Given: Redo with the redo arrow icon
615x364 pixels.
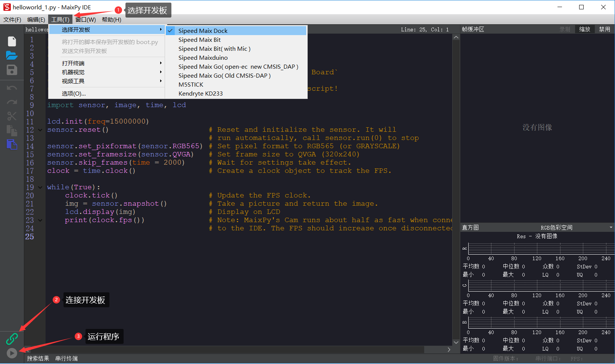Looking at the screenshot, I should (12, 102).
